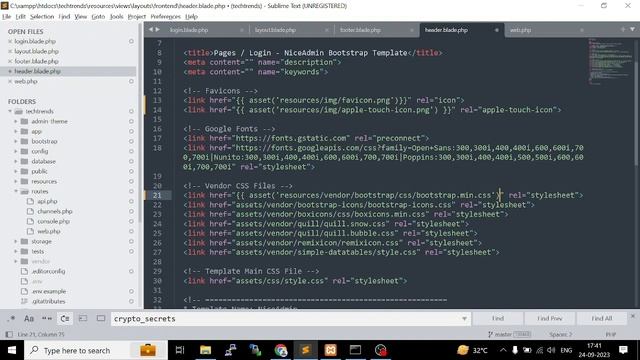Click the Find Prev button
640x360 pixels.
(549, 318)
